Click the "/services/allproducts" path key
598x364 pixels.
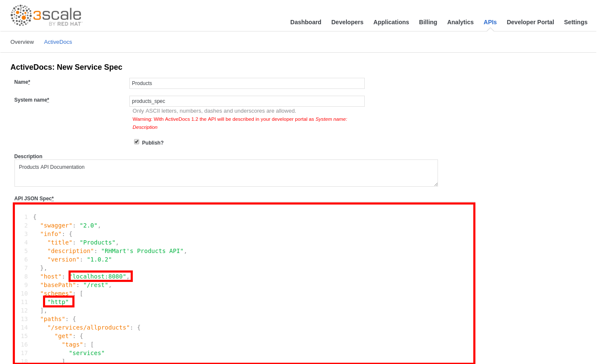89,327
